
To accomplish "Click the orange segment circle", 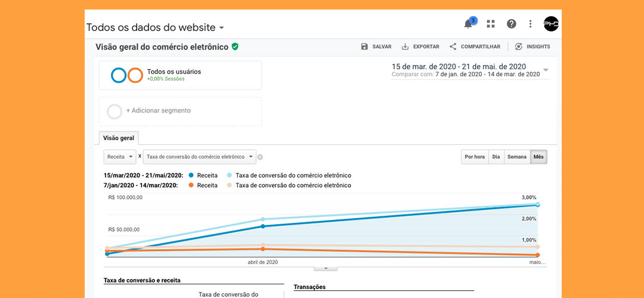I will coord(135,76).
